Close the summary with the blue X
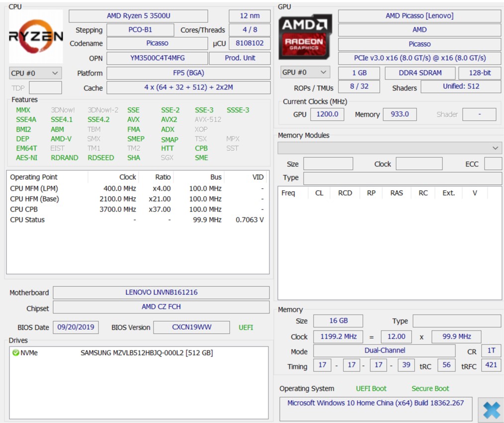Screen dimensions: 504x423 tap(491, 410)
